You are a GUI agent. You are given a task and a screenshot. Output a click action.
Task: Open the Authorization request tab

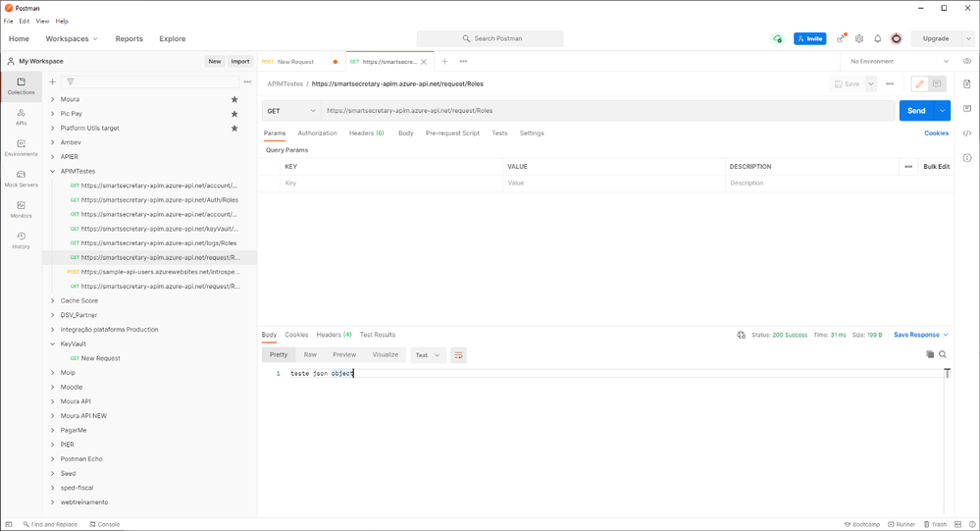[317, 133]
